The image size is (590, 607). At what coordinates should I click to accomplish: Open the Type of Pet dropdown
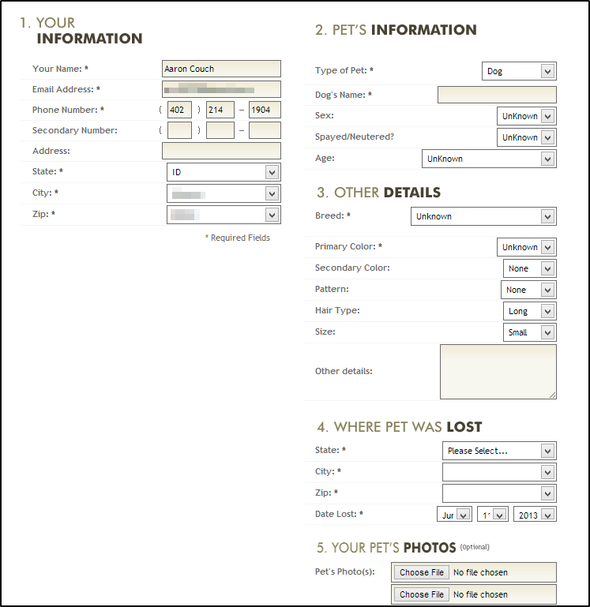[x=519, y=71]
